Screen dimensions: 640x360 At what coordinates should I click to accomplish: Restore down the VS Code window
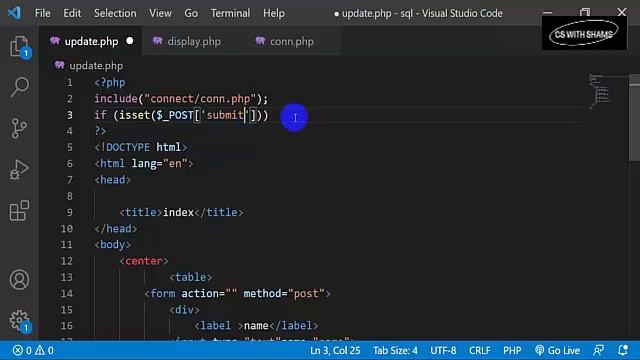585,12
